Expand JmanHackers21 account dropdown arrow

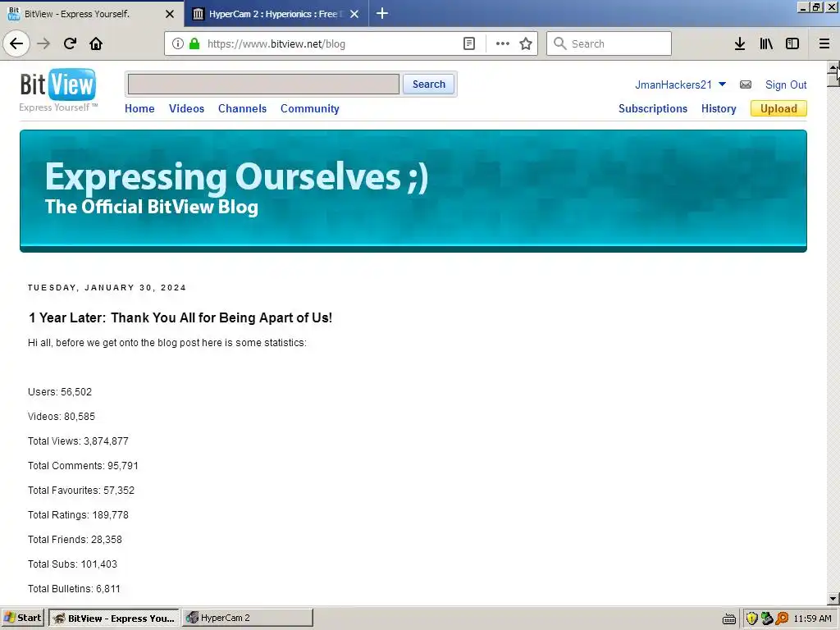coord(722,84)
